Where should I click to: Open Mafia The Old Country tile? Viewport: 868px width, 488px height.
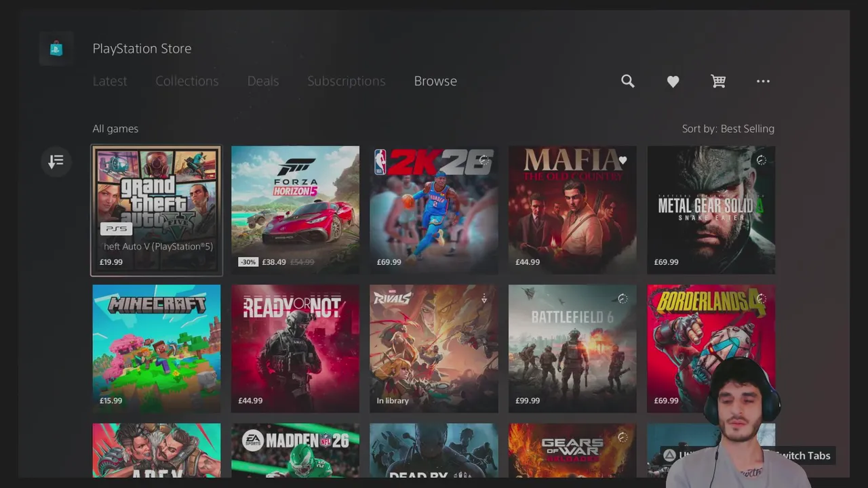point(572,210)
